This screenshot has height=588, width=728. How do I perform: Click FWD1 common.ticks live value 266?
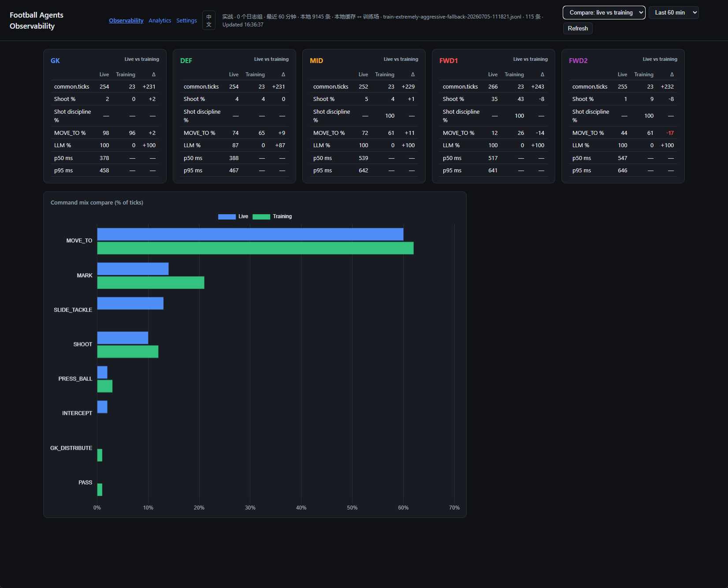point(493,87)
